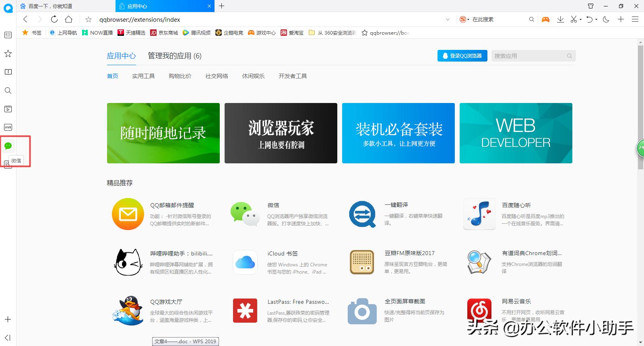
Task: Open the LastPass app icon
Action: (x=245, y=311)
